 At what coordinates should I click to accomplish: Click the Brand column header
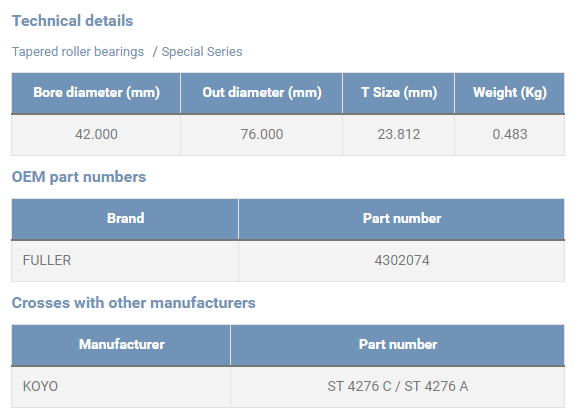click(x=125, y=219)
